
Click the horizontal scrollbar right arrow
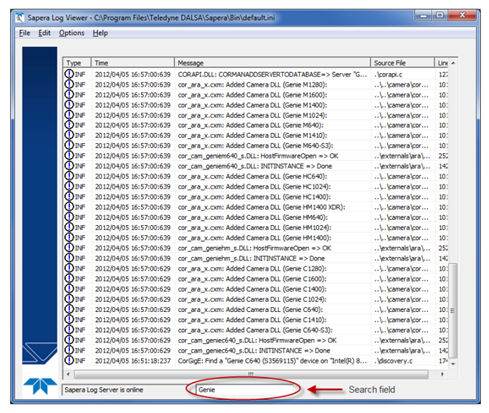click(442, 374)
